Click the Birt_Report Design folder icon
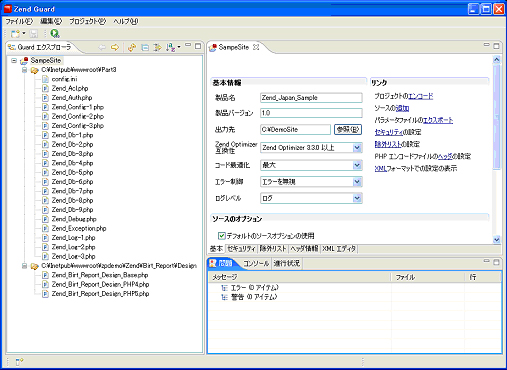This screenshot has height=370, width=507. point(34,266)
